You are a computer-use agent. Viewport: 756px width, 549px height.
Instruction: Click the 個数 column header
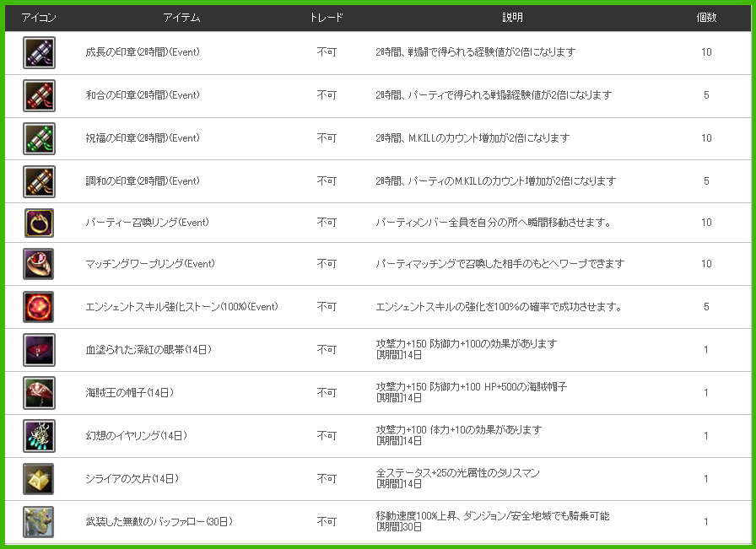click(706, 18)
